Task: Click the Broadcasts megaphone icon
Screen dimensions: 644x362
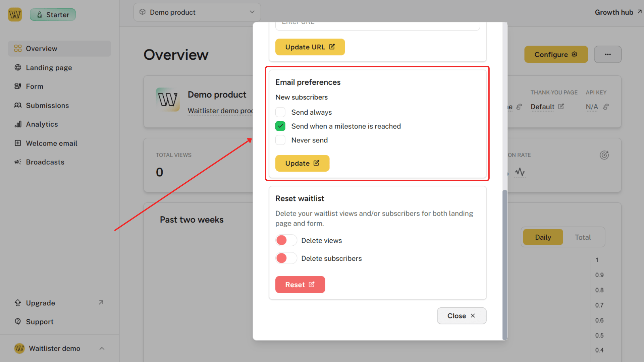Action: (18, 162)
